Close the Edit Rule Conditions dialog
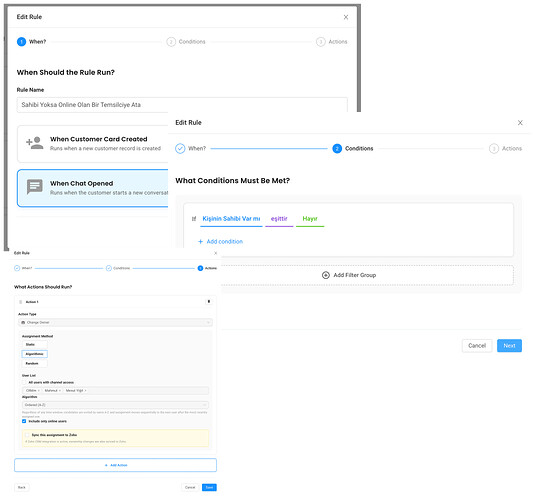Screen dimensions: 535x499 [x=520, y=123]
